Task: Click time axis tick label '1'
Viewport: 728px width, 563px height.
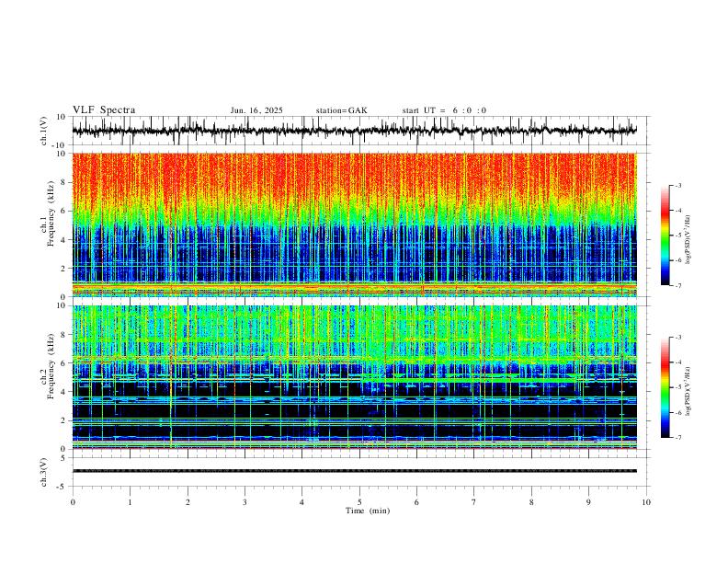Action: pos(130,502)
